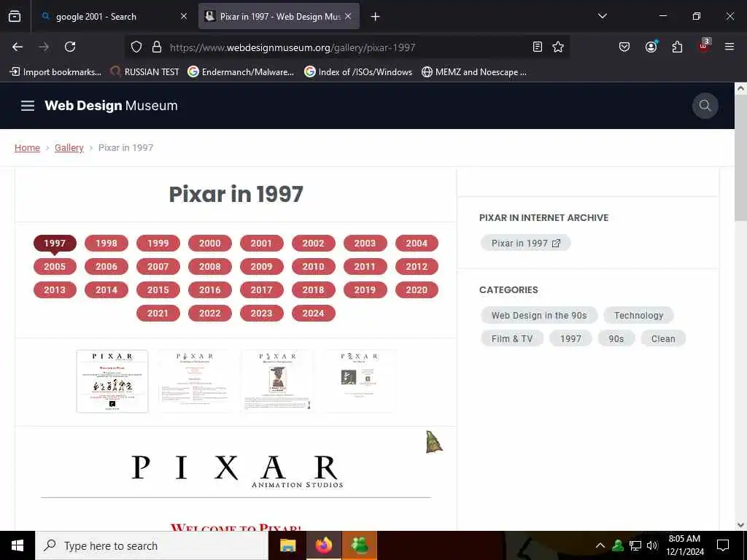Click the site search magnifier button
Screen dimensions: 747x560
[705, 106]
